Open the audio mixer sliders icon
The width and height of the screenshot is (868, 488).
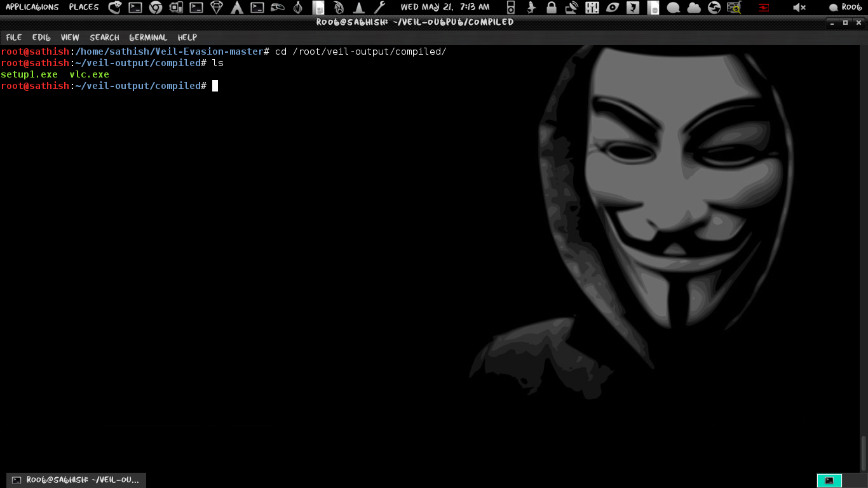tap(592, 8)
